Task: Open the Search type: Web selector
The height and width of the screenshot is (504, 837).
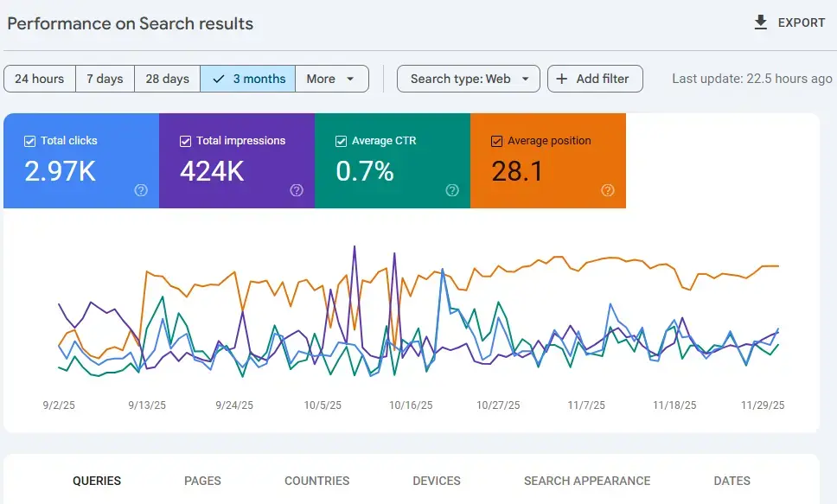Action: 468,79
